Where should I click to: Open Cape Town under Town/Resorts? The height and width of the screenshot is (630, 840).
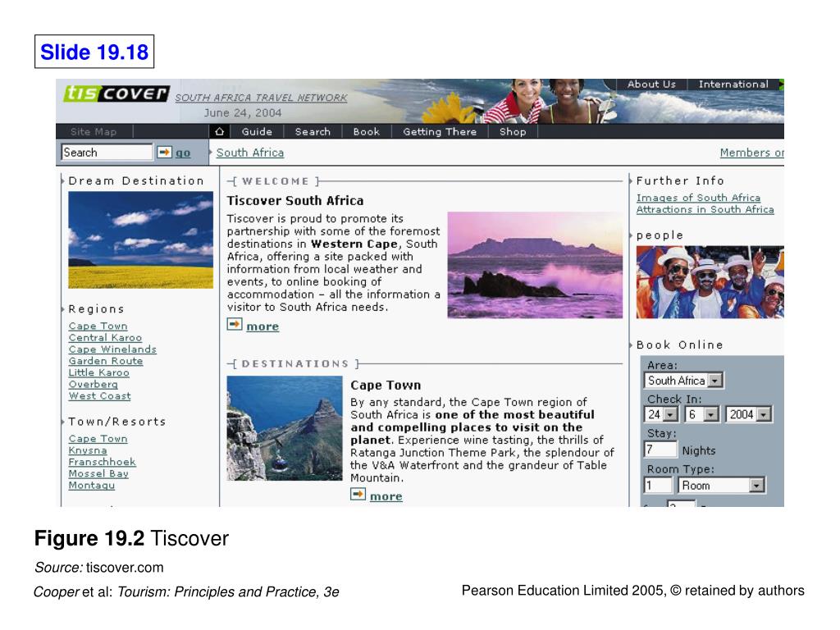coord(98,438)
